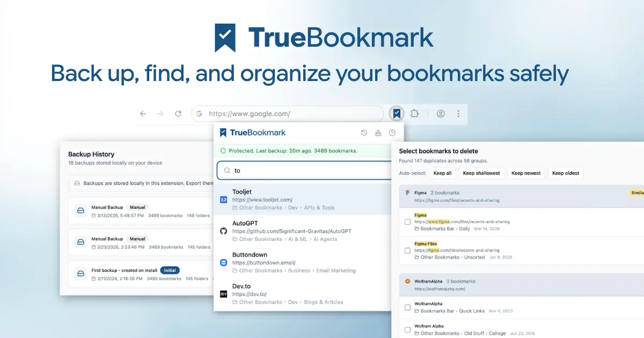644x338 pixels.
Task: Click the Tooljet favicon
Action: tap(224, 200)
